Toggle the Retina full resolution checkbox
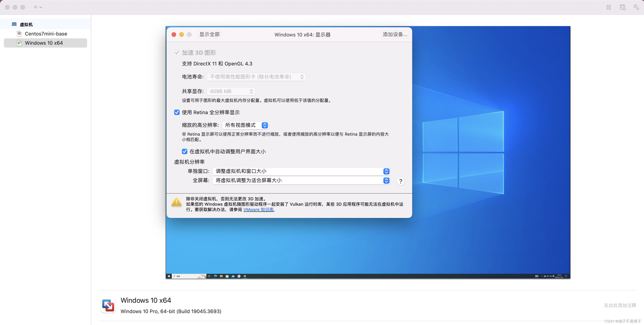 click(x=177, y=112)
